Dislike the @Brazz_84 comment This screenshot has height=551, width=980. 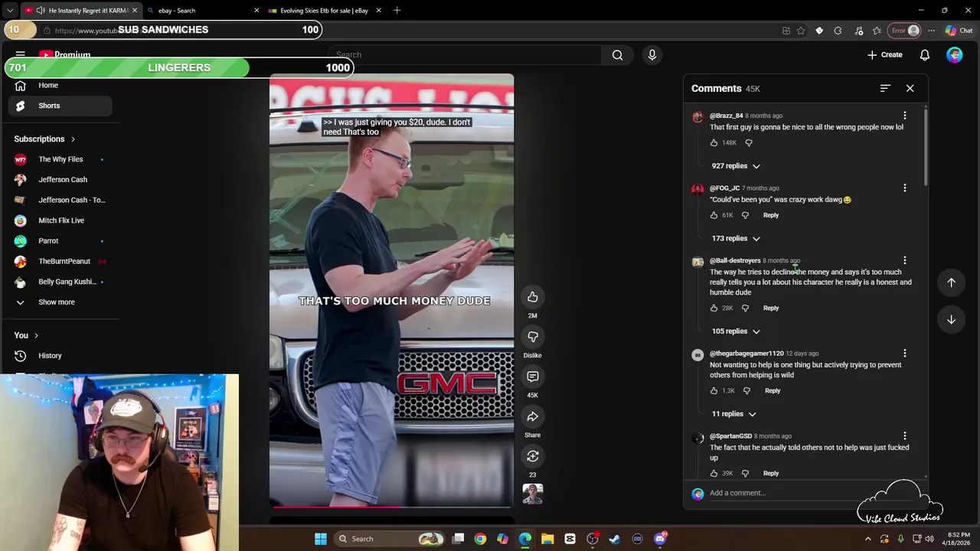point(749,143)
